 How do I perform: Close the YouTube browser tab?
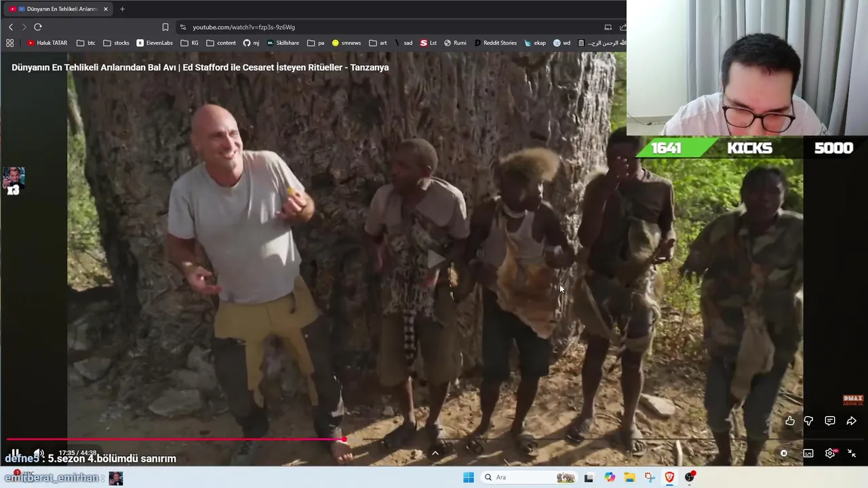click(x=105, y=9)
